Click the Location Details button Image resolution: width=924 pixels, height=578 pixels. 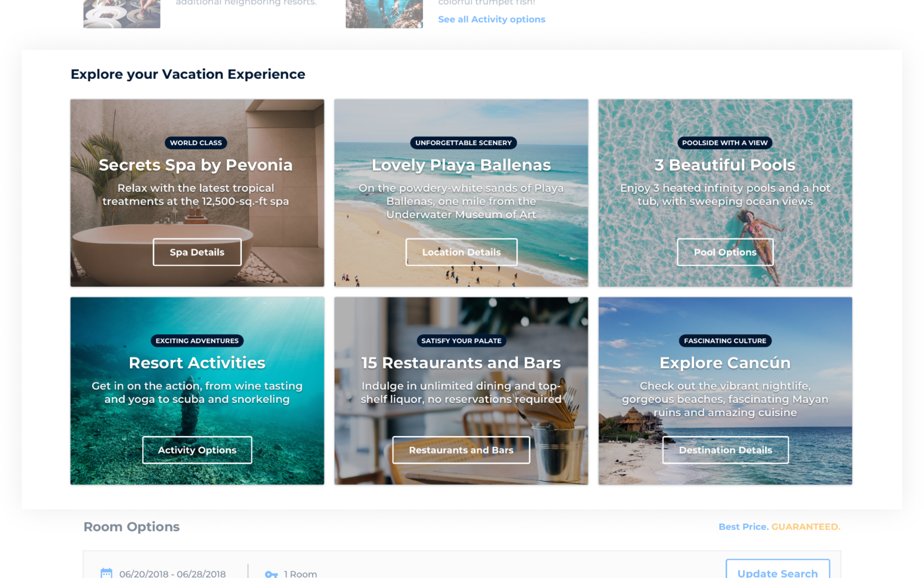(461, 252)
